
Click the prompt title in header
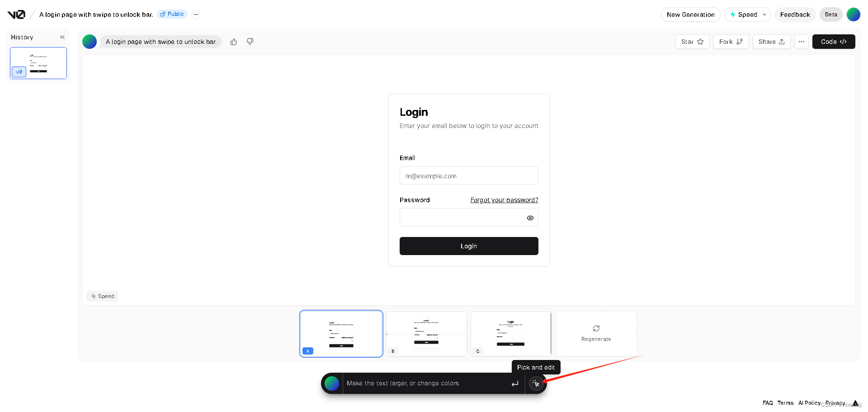(96, 14)
